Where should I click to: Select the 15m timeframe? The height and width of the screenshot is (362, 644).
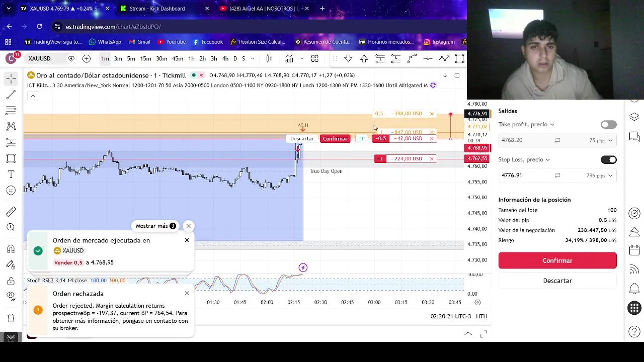(145, 59)
